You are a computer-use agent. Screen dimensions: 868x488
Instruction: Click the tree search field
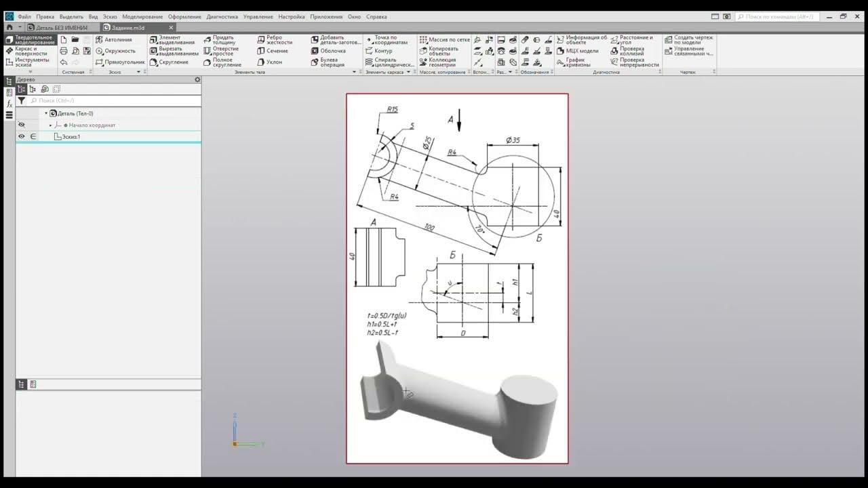click(114, 100)
